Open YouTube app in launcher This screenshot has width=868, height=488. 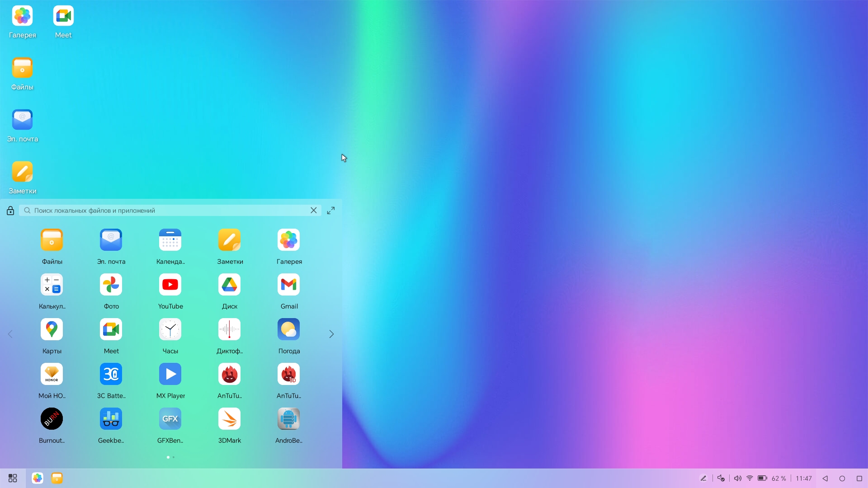170,285
